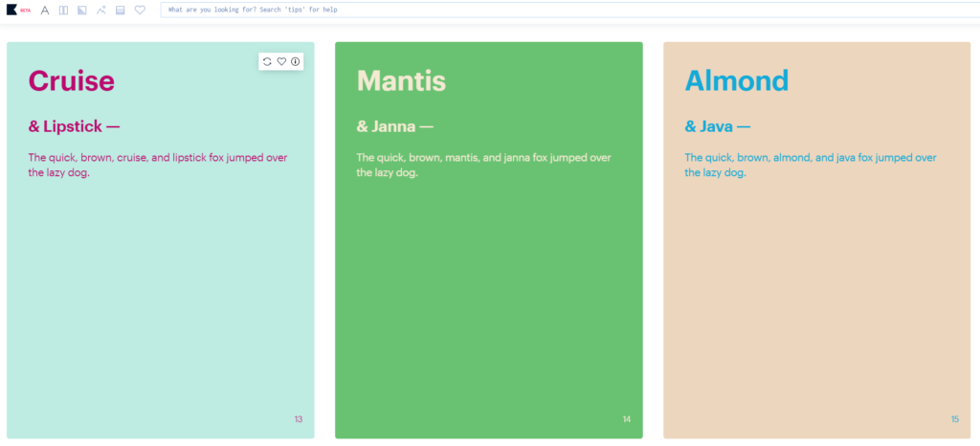Select the diagonal contrast square icon
Screen dimensions: 980x446
(82, 10)
